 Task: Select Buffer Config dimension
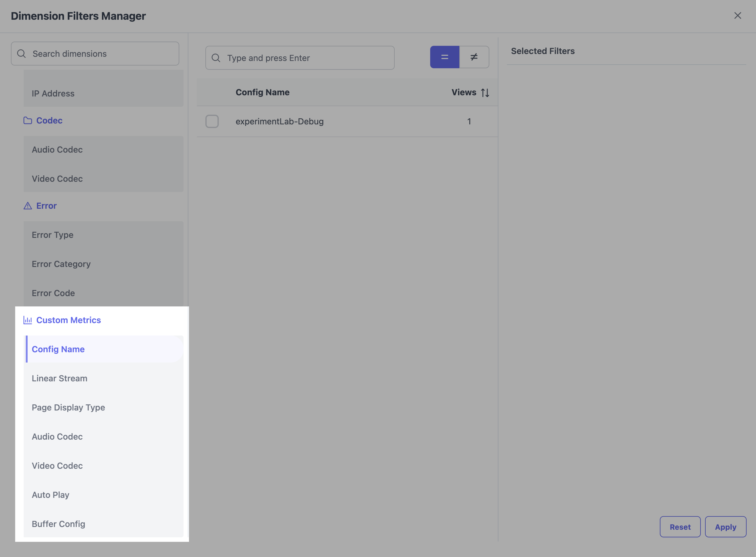[59, 524]
